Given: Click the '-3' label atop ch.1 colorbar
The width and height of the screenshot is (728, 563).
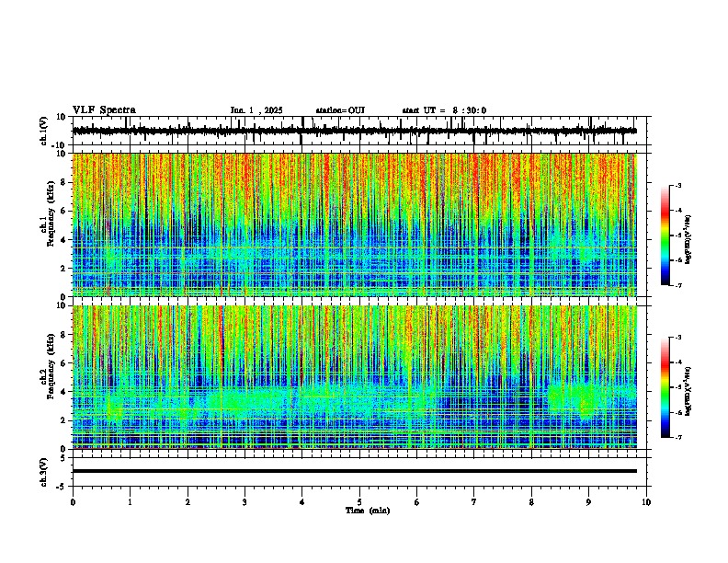Looking at the screenshot, I should [x=677, y=185].
